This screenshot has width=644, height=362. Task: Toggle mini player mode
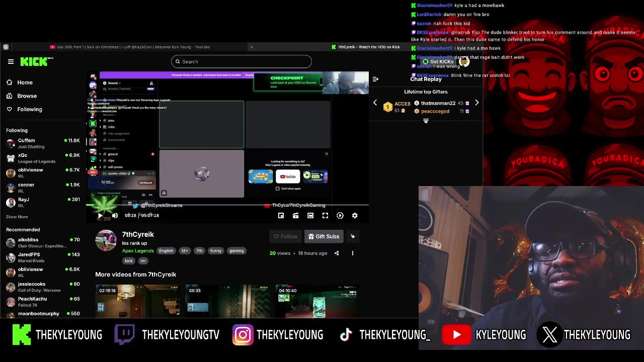pyautogui.click(x=281, y=216)
